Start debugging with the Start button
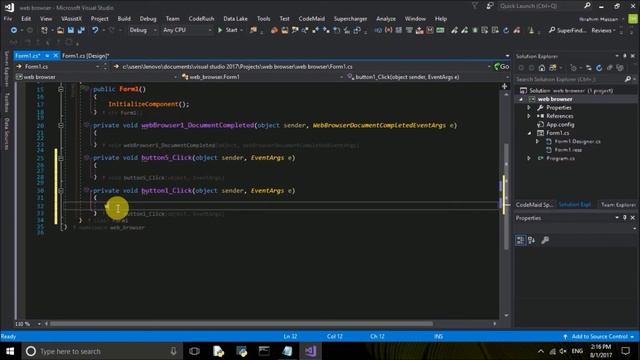Image resolution: width=640 pixels, height=360 pixels. (228, 30)
